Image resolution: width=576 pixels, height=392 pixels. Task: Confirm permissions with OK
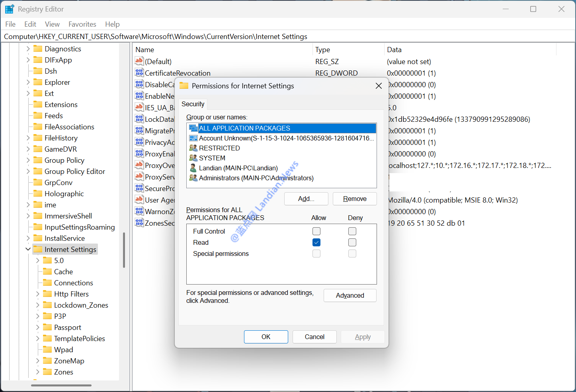click(266, 337)
